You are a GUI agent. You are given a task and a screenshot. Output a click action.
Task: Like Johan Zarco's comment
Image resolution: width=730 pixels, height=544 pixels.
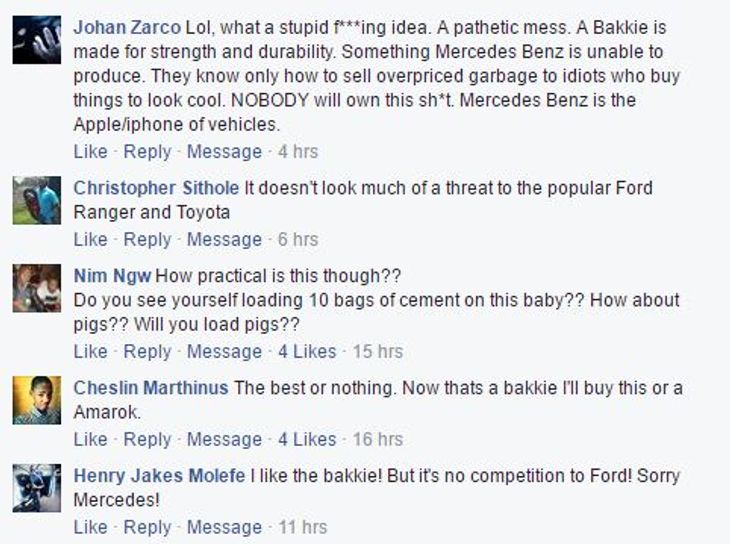90,152
